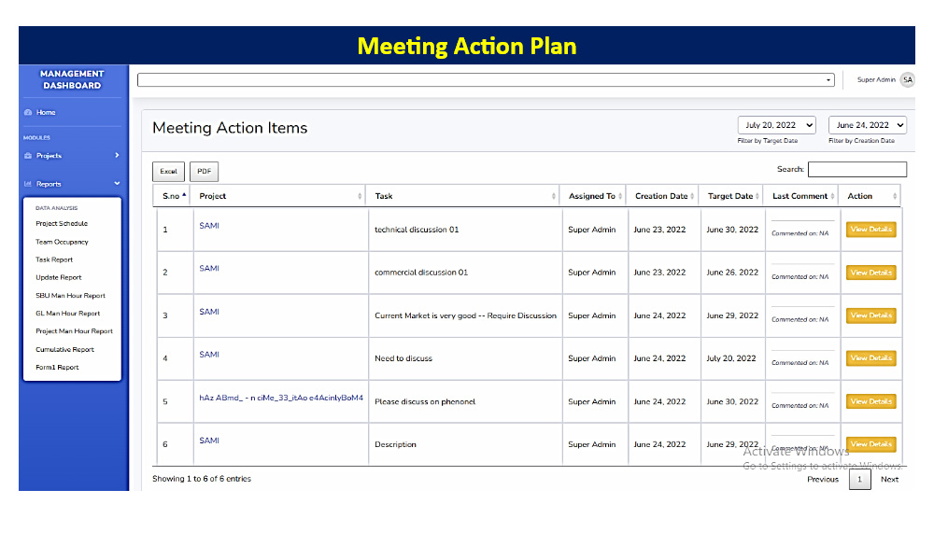Click the Next pagination link
Screen dimensions: 934x560
click(x=889, y=479)
